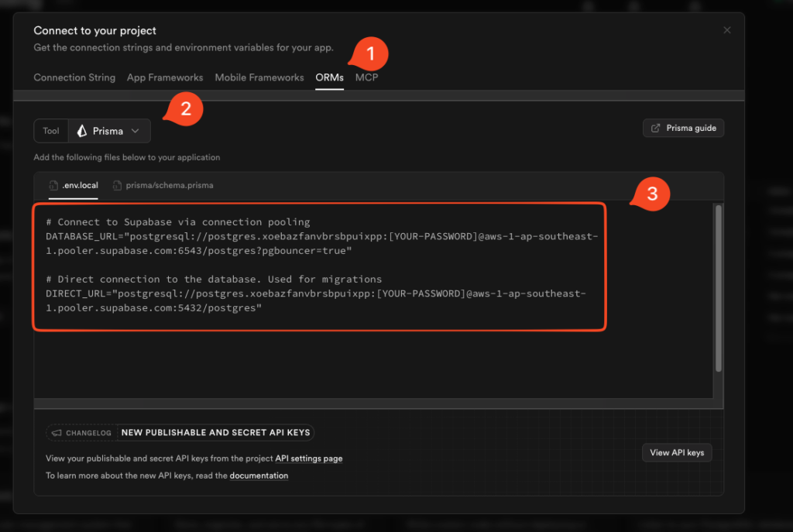Open the API settings page link
This screenshot has width=793, height=532.
[308, 458]
